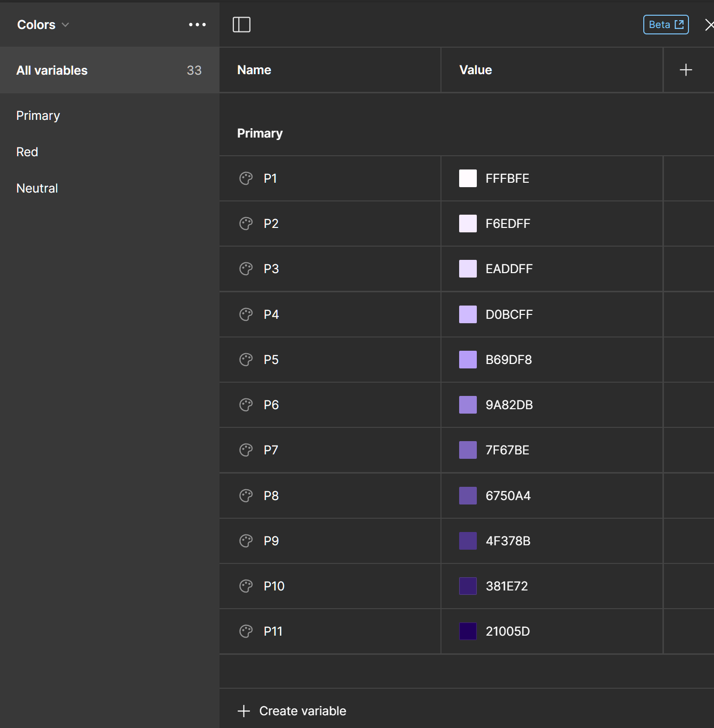This screenshot has height=728, width=714.
Task: Select the Red group in sidebar
Action: click(27, 152)
